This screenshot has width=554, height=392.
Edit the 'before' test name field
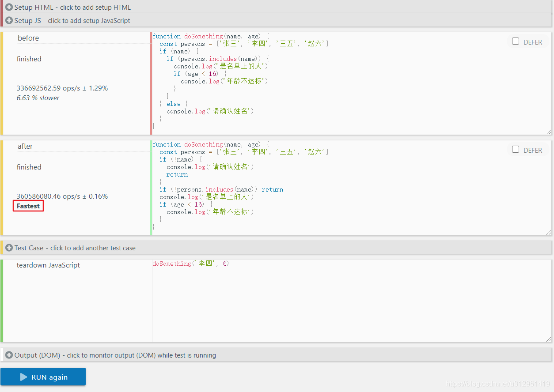[x=83, y=38]
